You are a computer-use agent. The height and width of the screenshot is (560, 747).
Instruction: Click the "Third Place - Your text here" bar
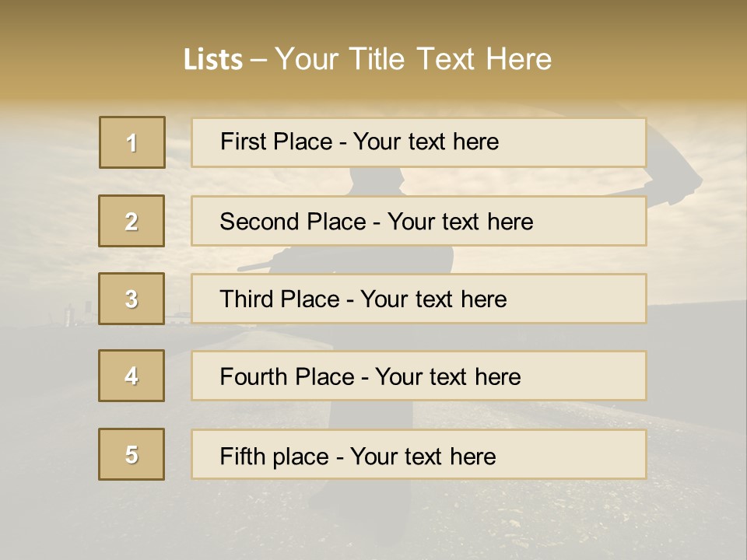[419, 299]
